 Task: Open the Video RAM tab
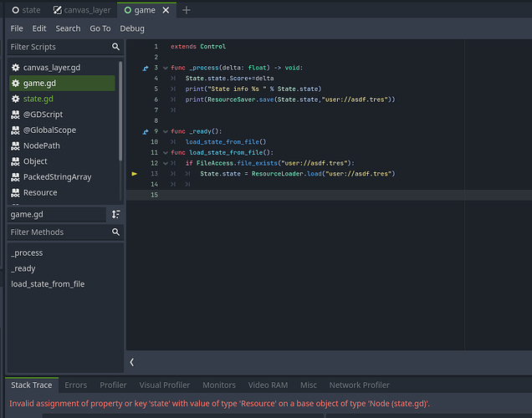pyautogui.click(x=268, y=385)
